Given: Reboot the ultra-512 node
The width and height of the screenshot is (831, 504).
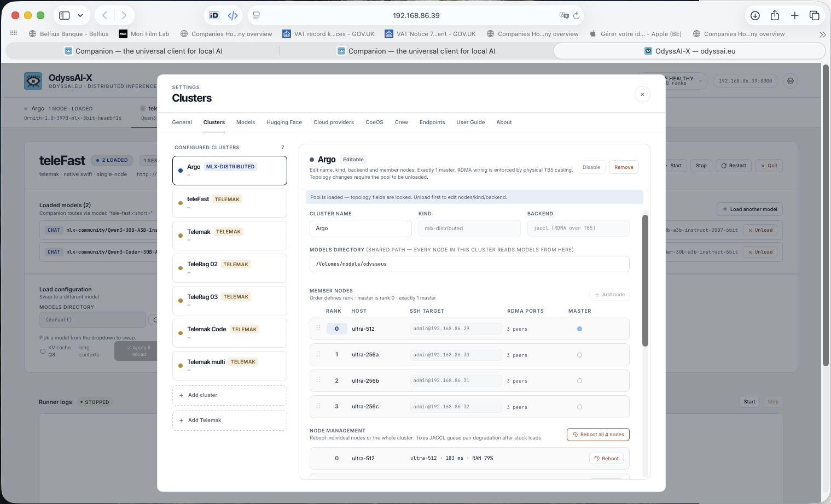Looking at the screenshot, I should pos(606,459).
